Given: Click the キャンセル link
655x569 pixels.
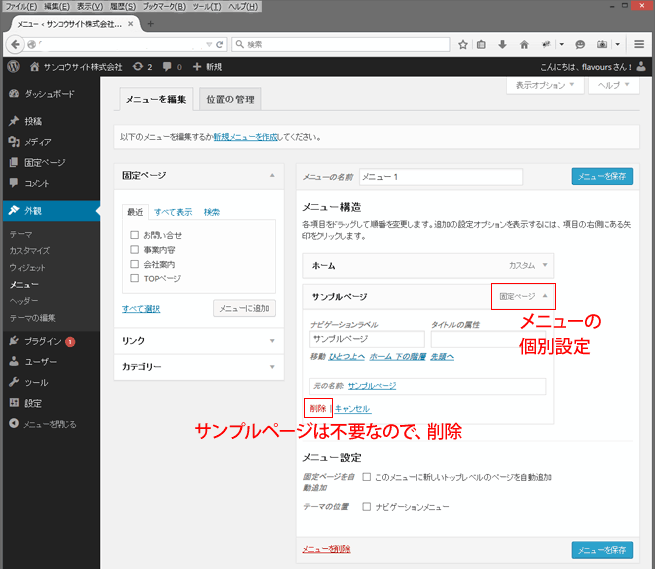Looking at the screenshot, I should (x=353, y=409).
